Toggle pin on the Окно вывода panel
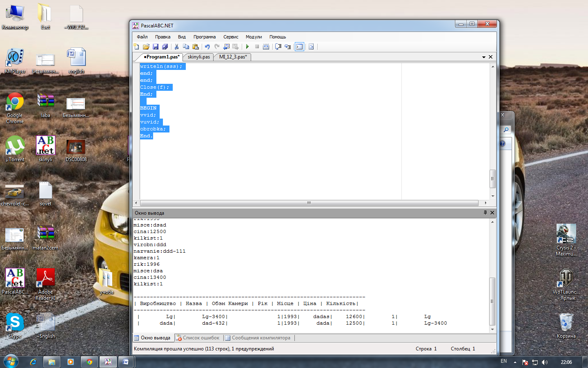This screenshot has width=588, height=368. [x=485, y=213]
